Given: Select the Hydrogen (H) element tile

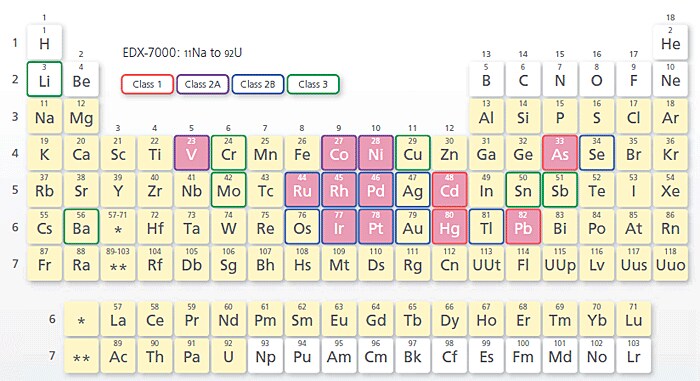Looking at the screenshot, I should point(44,42).
